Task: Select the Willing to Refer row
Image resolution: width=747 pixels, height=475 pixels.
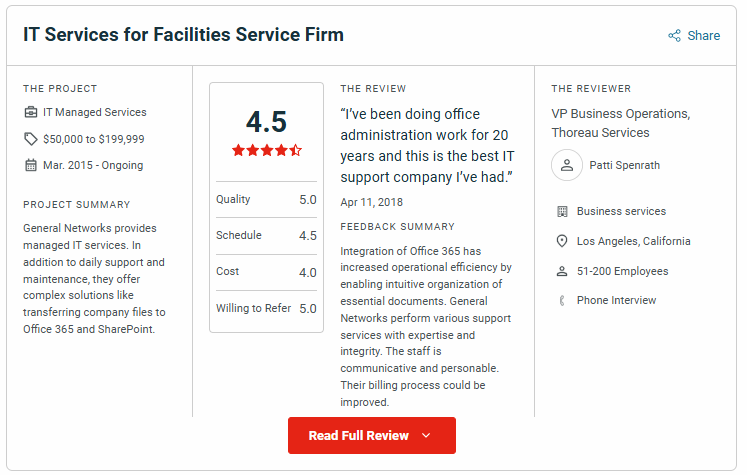Action: tap(266, 309)
